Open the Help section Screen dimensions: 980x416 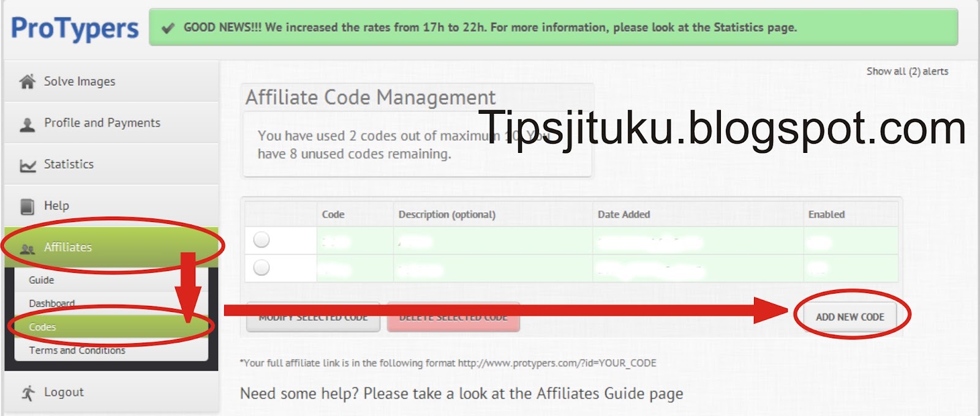(111, 206)
